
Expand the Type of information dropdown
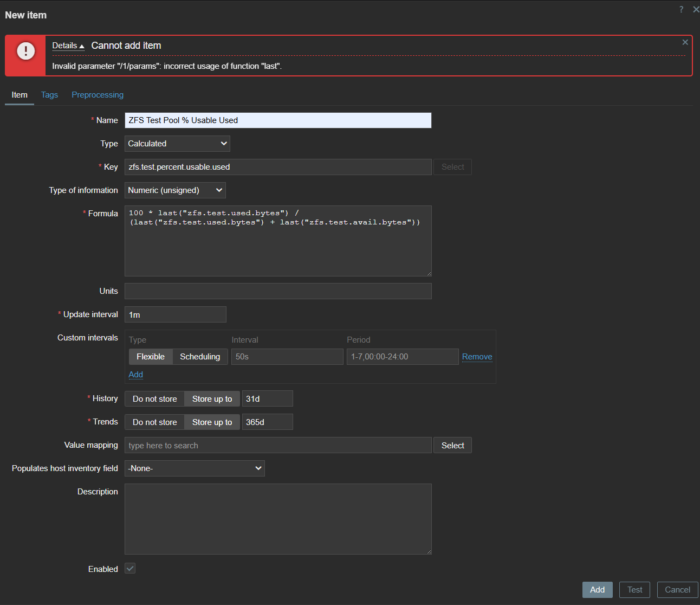pos(175,190)
